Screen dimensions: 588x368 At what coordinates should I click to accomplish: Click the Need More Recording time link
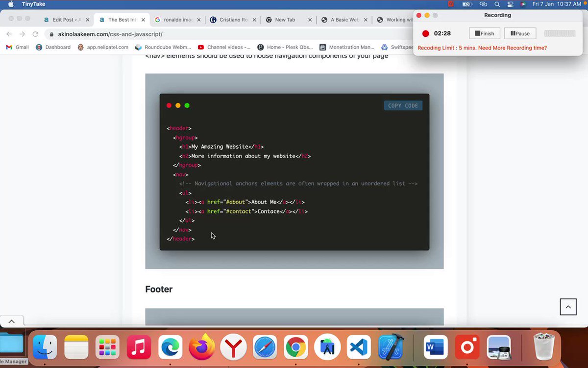tap(513, 48)
